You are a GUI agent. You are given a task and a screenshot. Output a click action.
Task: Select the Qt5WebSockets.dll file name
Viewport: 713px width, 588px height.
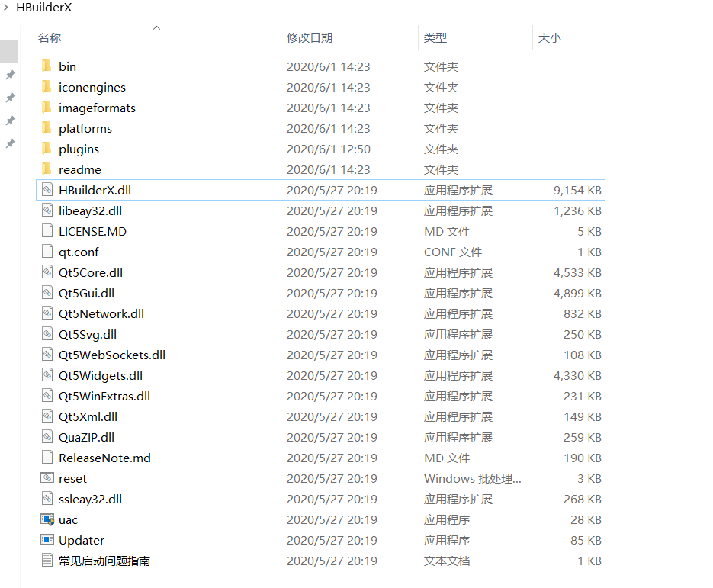point(112,355)
